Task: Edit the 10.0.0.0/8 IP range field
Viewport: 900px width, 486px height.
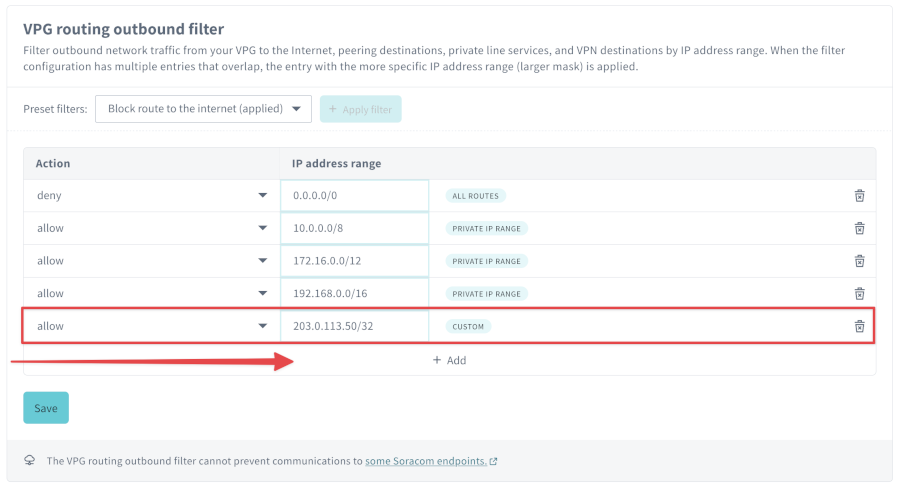Action: [355, 228]
